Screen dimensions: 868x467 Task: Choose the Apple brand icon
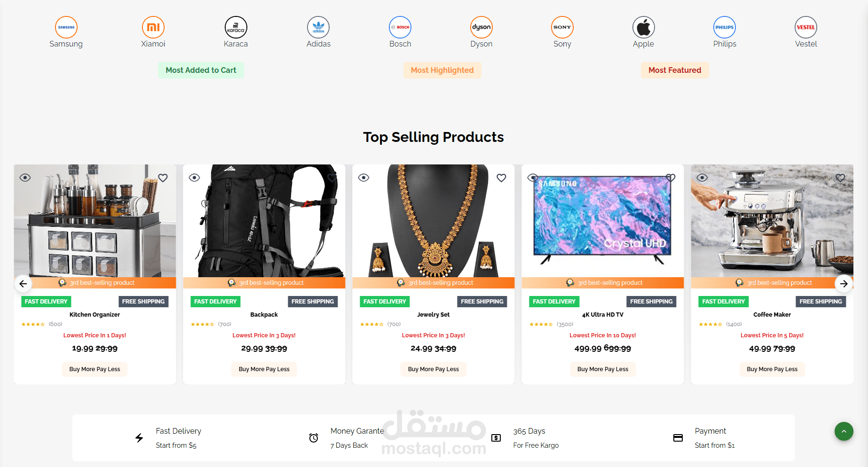(644, 27)
